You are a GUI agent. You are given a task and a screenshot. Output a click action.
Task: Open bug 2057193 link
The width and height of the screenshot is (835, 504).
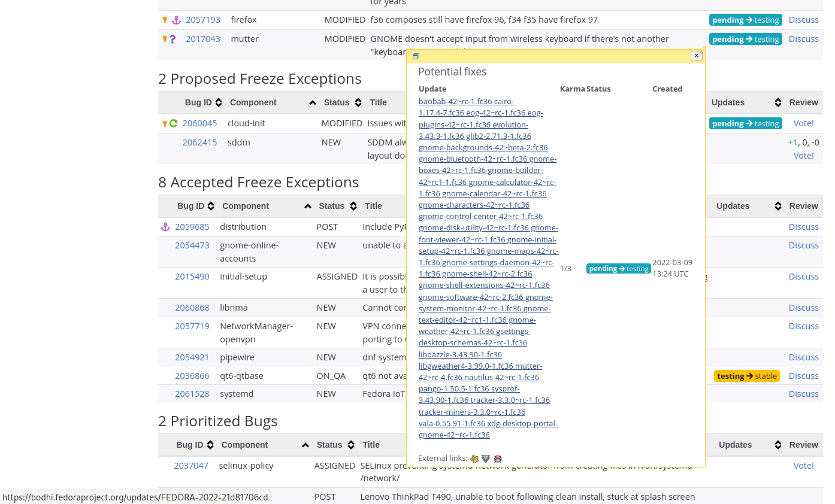pyautogui.click(x=203, y=20)
